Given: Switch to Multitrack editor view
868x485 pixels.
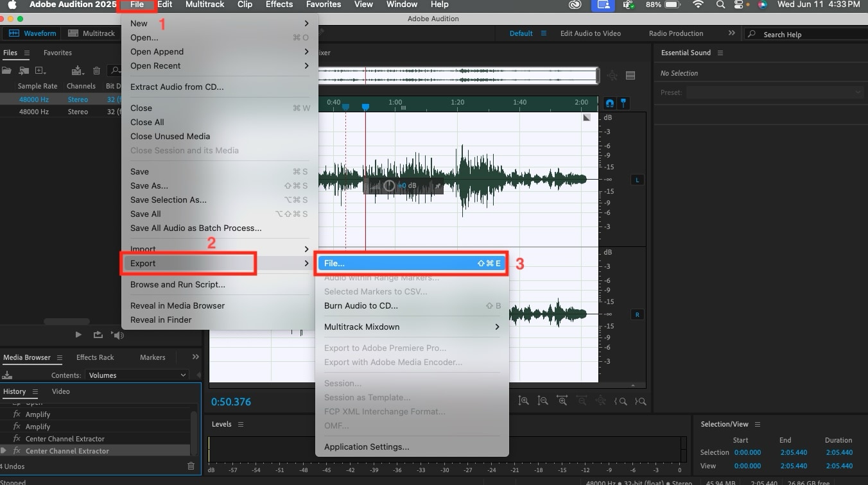Looking at the screenshot, I should [91, 33].
